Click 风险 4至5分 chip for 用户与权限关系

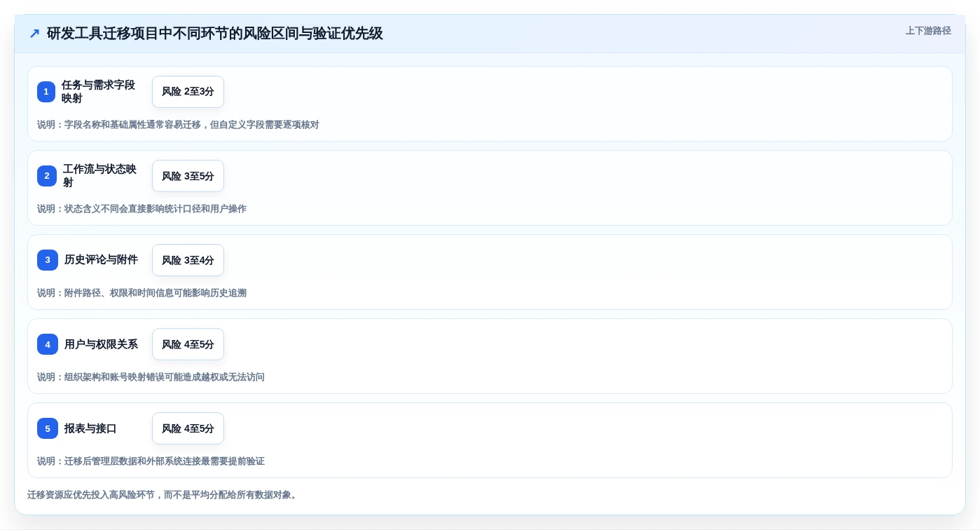[188, 344]
